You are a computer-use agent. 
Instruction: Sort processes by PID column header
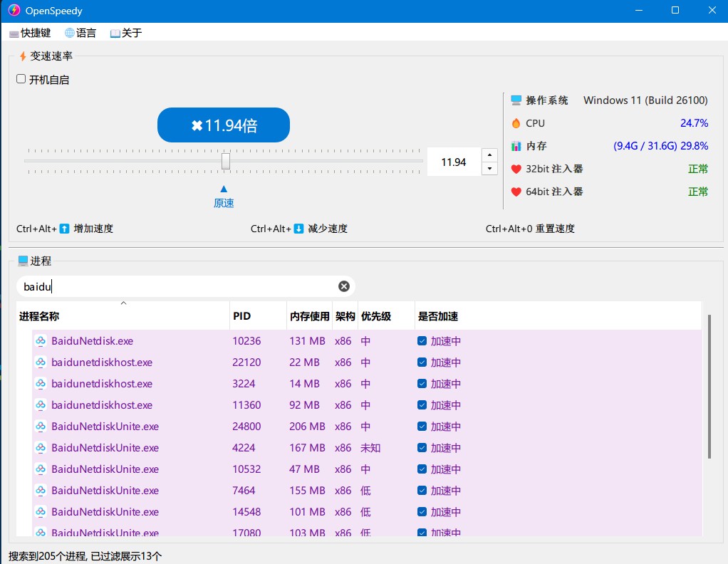click(258, 316)
